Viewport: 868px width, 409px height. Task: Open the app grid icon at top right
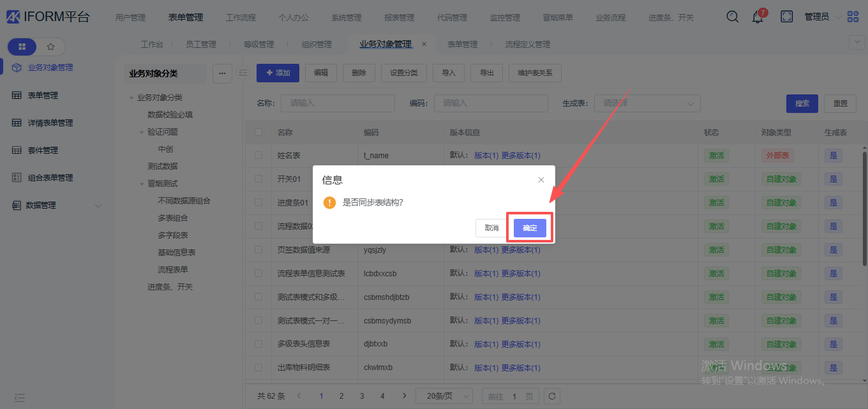[x=853, y=17]
